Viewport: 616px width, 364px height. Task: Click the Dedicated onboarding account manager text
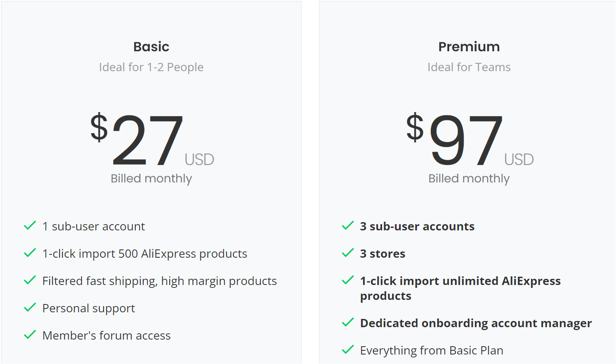[476, 323]
